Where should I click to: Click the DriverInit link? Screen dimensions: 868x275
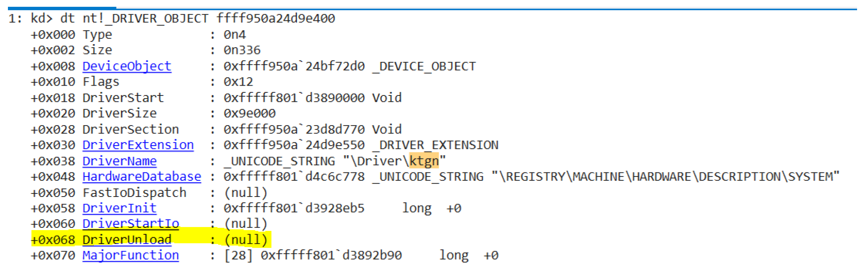pyautogui.click(x=119, y=208)
